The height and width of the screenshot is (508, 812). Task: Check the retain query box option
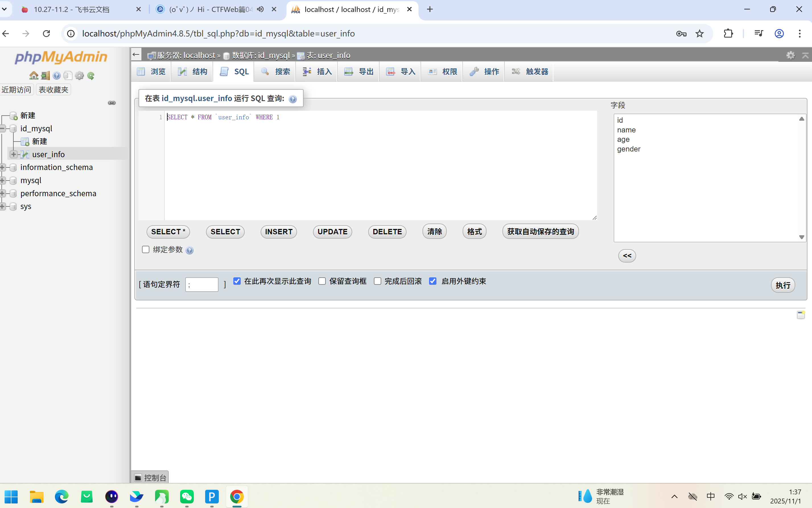(322, 281)
